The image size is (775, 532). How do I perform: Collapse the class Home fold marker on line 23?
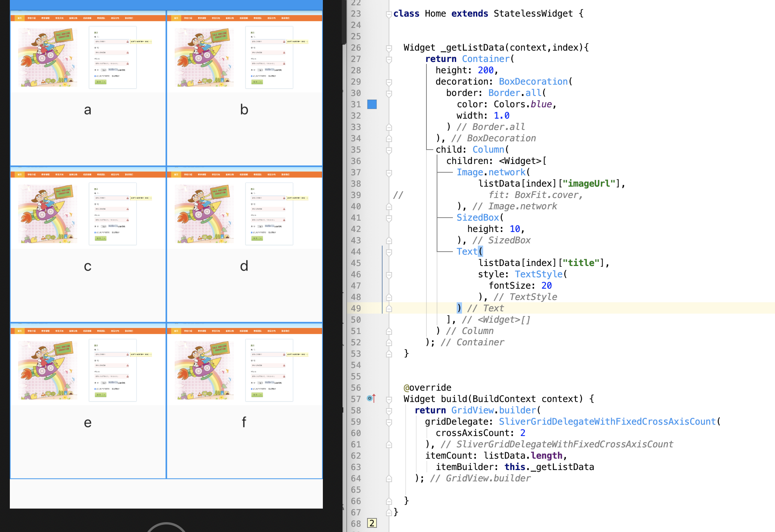[x=389, y=14]
